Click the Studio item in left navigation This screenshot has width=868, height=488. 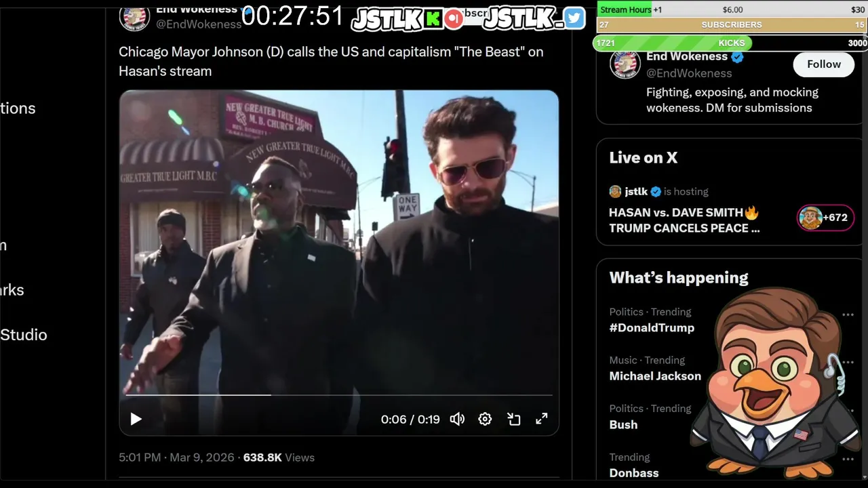click(x=24, y=335)
